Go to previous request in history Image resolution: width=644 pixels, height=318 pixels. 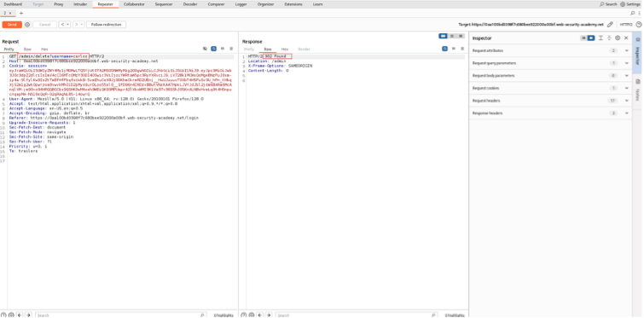[62, 25]
